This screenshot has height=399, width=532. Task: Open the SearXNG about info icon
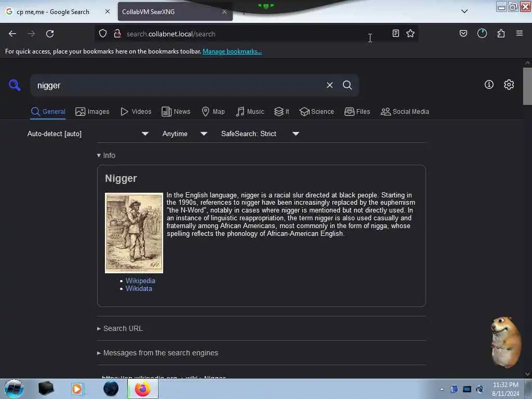(x=489, y=85)
